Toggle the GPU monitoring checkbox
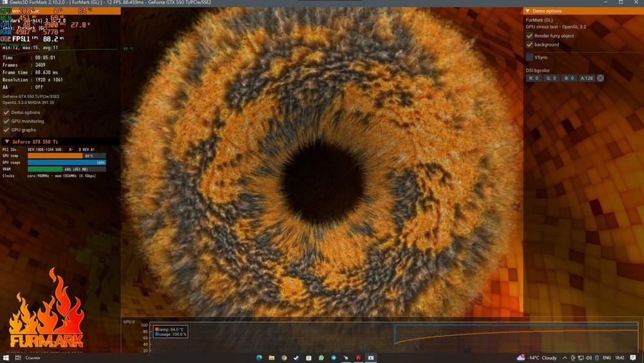Viewport: 644px width, 363px height. pyautogui.click(x=6, y=121)
